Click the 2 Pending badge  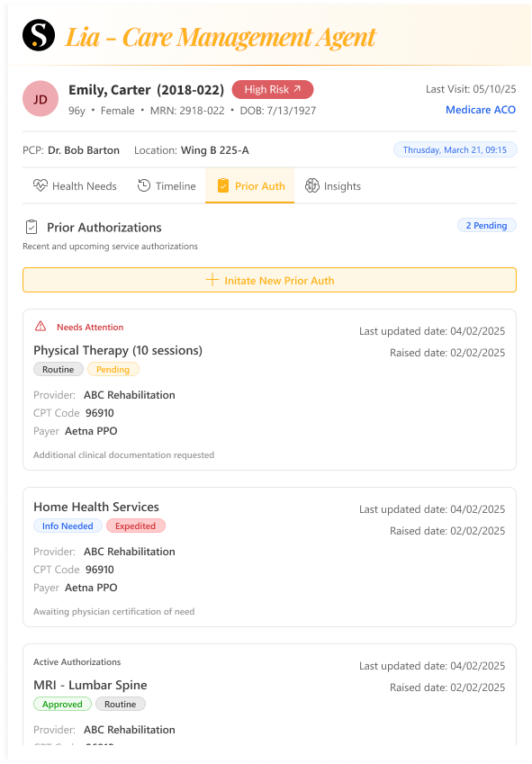pos(487,225)
